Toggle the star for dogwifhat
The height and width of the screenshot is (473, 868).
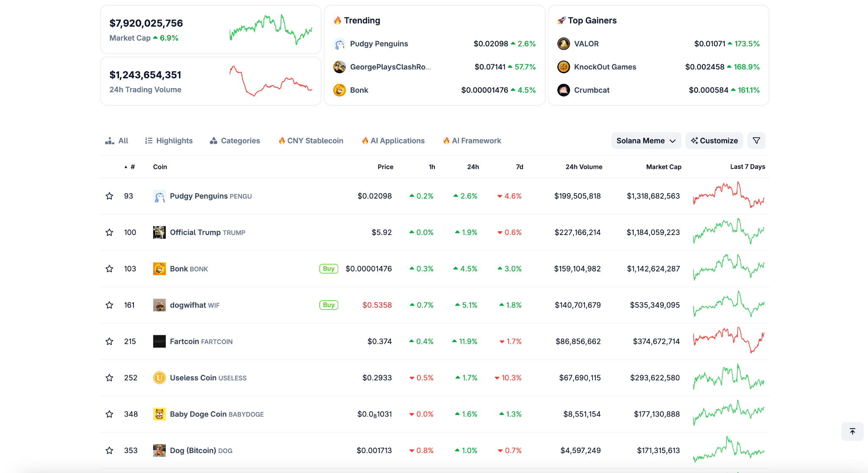(109, 305)
